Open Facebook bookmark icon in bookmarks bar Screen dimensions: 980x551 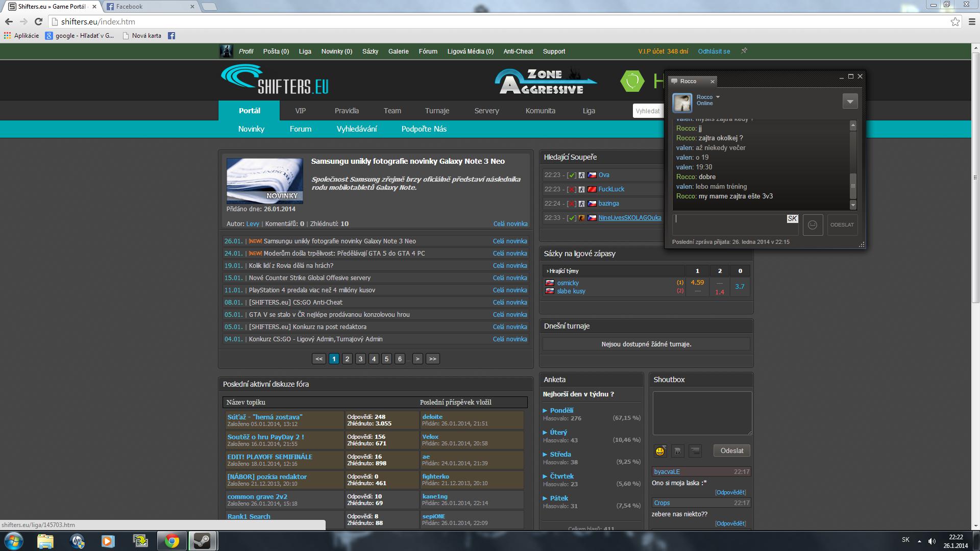pos(171,36)
